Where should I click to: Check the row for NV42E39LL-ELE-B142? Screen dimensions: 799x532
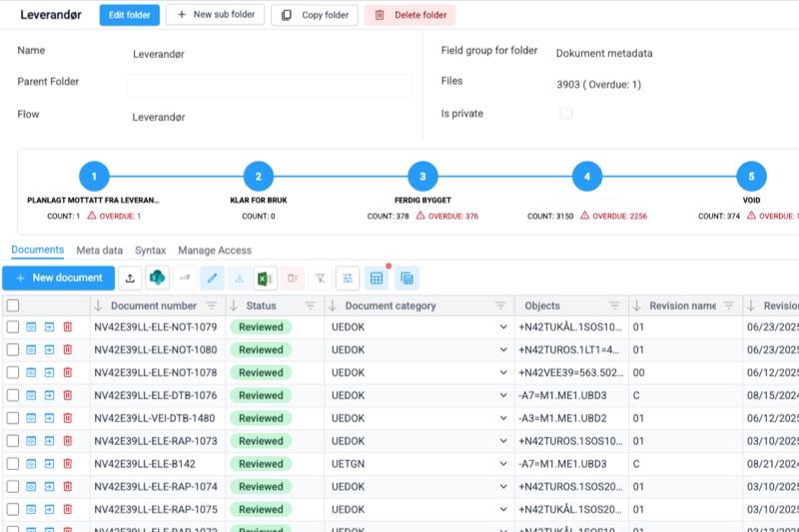13,464
